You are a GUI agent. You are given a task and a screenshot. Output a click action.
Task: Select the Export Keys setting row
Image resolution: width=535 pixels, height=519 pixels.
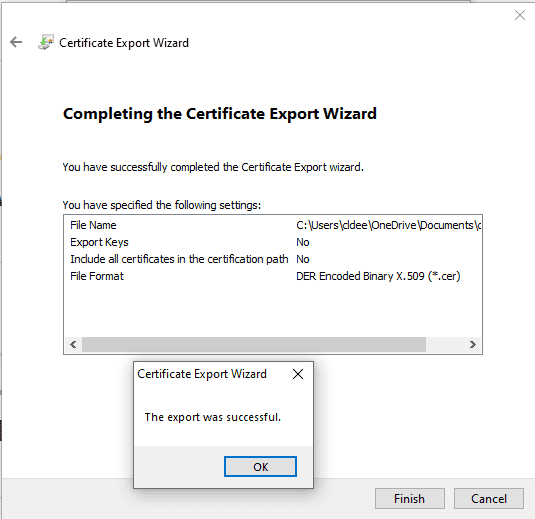pyautogui.click(x=273, y=242)
